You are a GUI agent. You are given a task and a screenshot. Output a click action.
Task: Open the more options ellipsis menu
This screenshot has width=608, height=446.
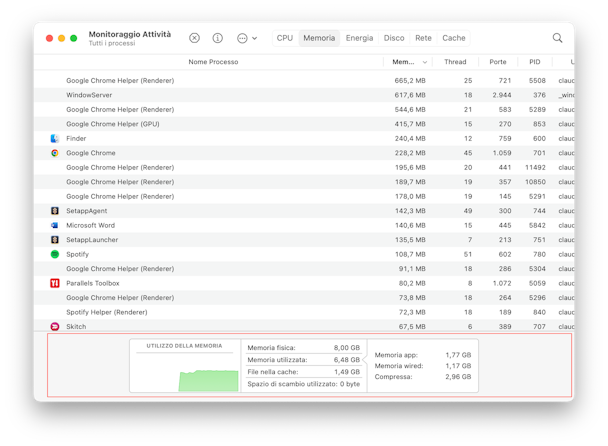[247, 38]
